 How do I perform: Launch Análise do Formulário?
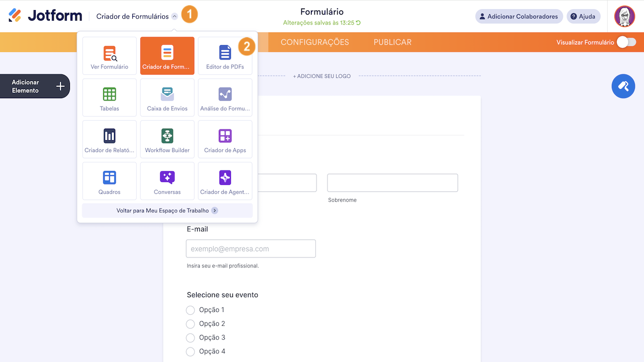[x=225, y=97]
